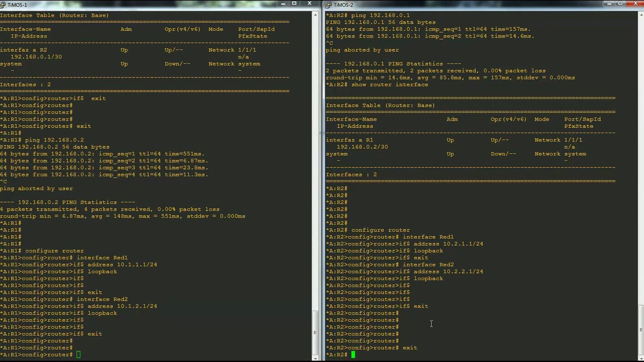This screenshot has height=362, width=644.
Task: Click 'address 10.1.1.1/24' command in TiMOS-1
Action: point(122,264)
